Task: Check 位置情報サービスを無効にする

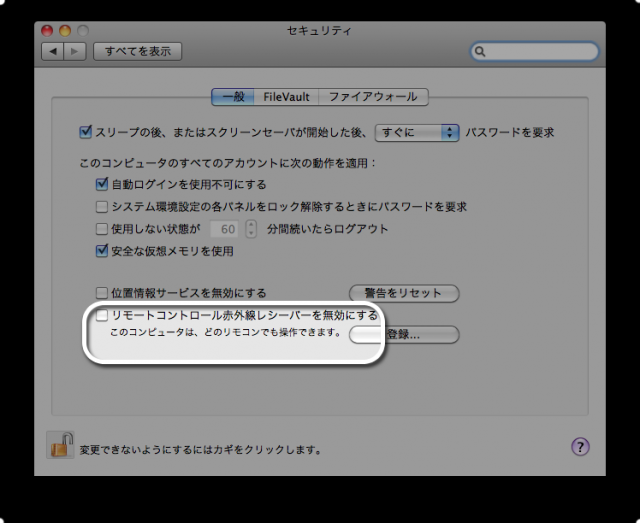Action: (x=102, y=293)
